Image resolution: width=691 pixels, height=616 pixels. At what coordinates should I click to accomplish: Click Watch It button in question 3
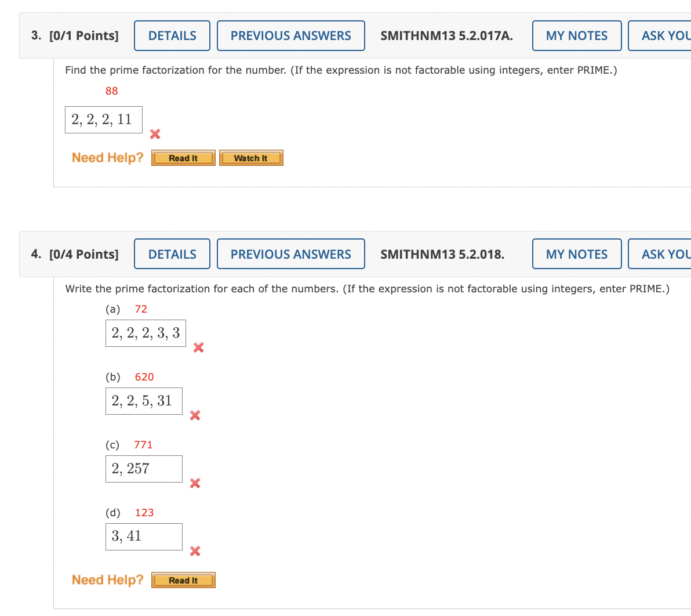[x=251, y=158]
